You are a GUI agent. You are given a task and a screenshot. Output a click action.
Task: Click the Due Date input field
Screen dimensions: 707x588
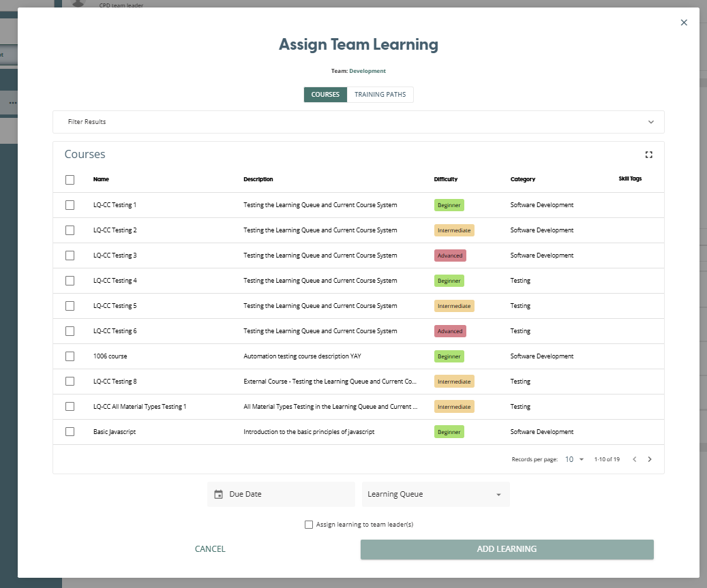288,495
